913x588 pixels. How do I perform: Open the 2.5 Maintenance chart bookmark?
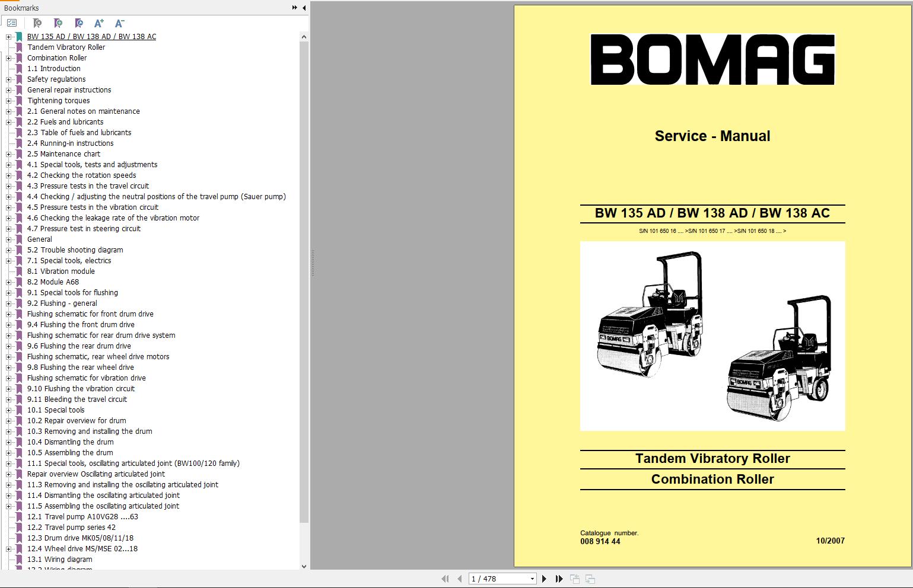coord(63,154)
